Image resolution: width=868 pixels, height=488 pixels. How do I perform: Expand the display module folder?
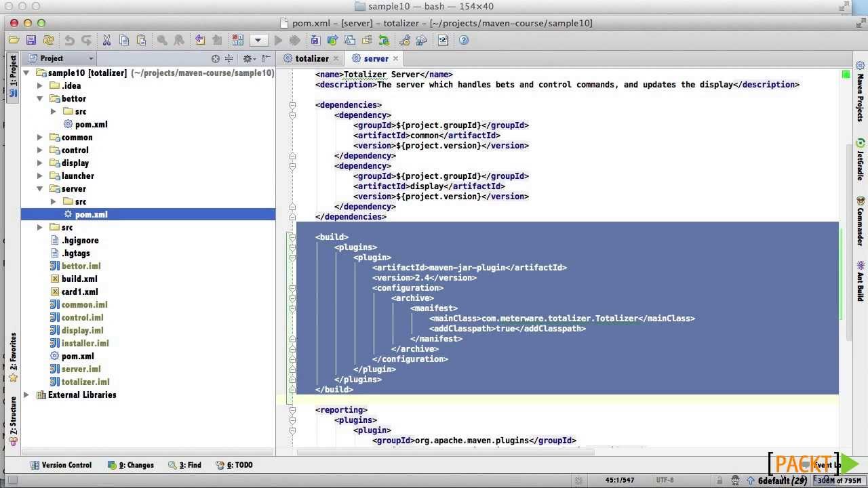(x=40, y=163)
